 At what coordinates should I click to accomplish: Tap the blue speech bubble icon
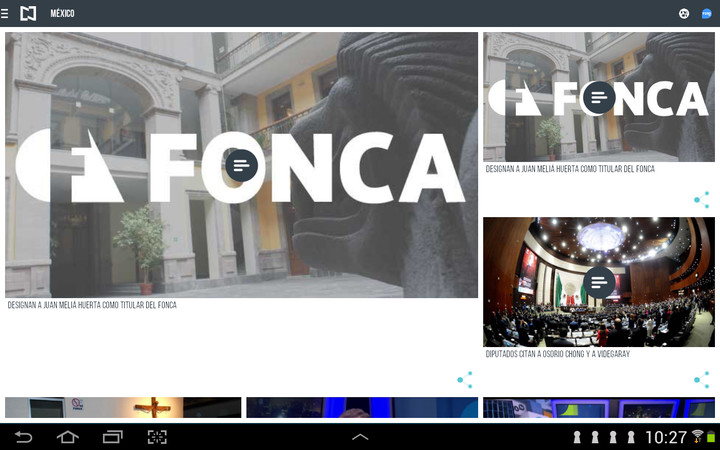(x=707, y=14)
